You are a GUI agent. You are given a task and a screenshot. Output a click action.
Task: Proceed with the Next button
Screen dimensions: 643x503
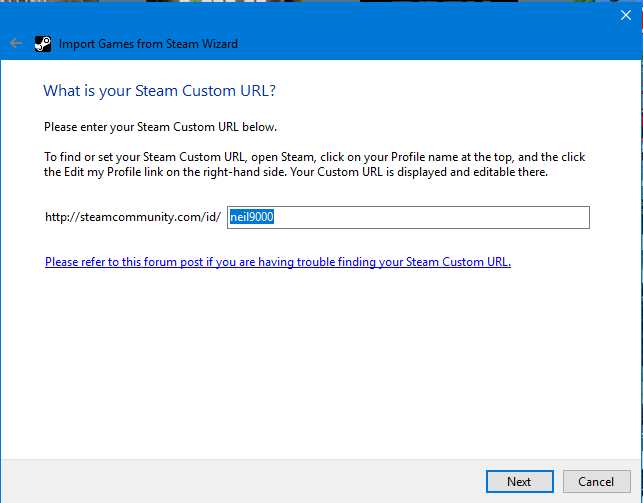(x=520, y=481)
